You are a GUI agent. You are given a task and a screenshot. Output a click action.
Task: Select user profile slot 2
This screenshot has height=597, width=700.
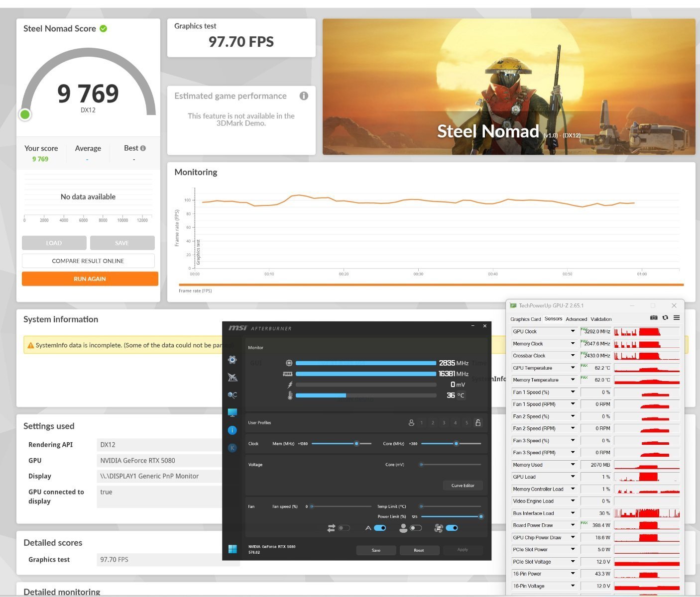[x=433, y=423]
